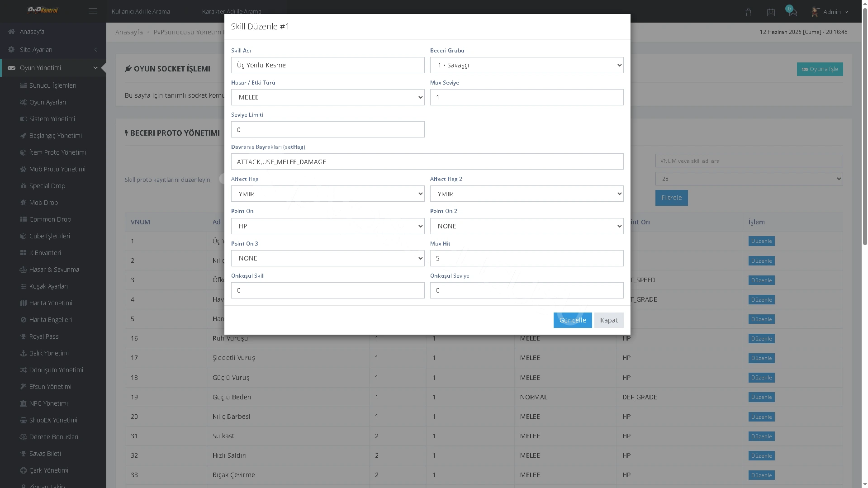Click the Max Hit input field
This screenshot has width=868, height=488.
pyautogui.click(x=526, y=258)
